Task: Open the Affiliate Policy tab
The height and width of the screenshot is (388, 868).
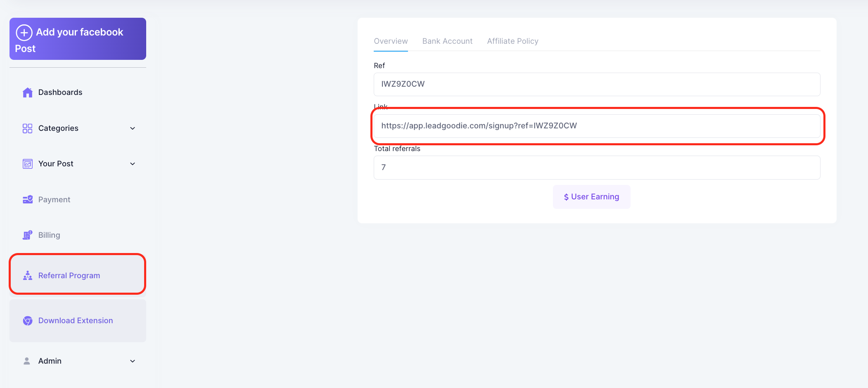Action: (x=512, y=41)
